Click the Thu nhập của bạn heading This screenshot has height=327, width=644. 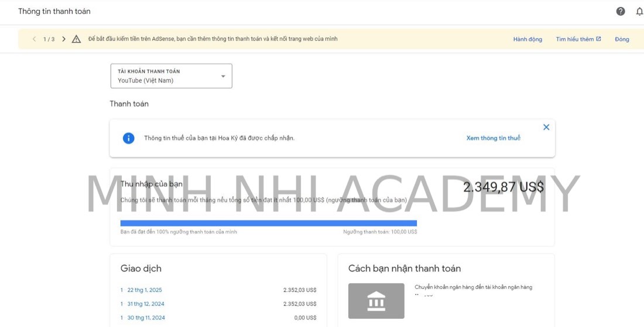click(x=151, y=184)
